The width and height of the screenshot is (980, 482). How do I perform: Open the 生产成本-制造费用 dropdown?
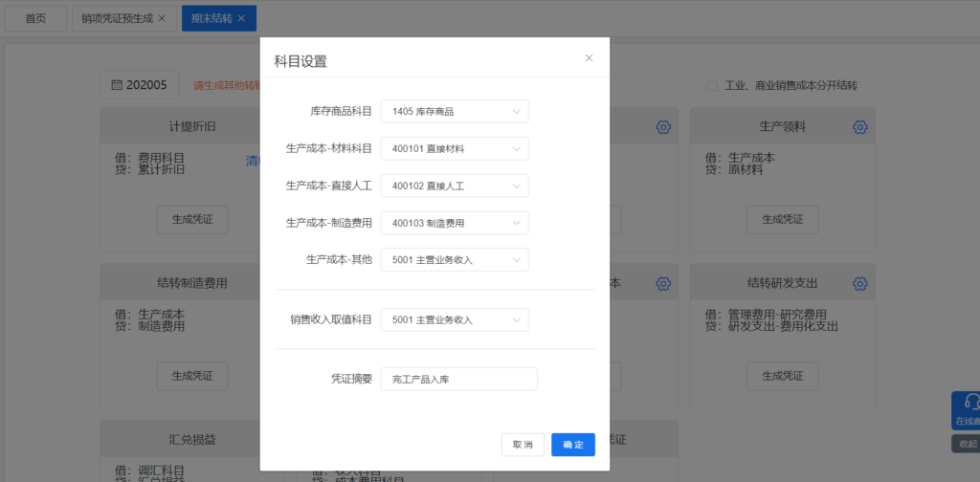pyautogui.click(x=455, y=223)
